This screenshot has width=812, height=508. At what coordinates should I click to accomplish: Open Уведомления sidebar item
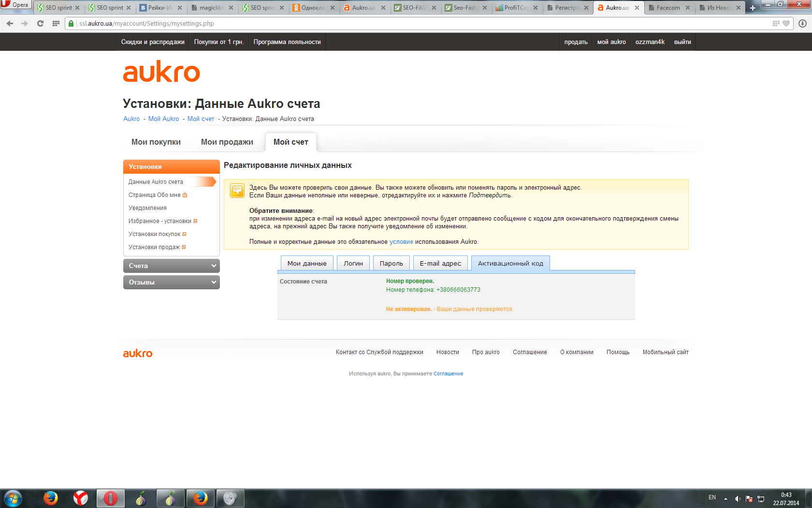tap(147, 208)
